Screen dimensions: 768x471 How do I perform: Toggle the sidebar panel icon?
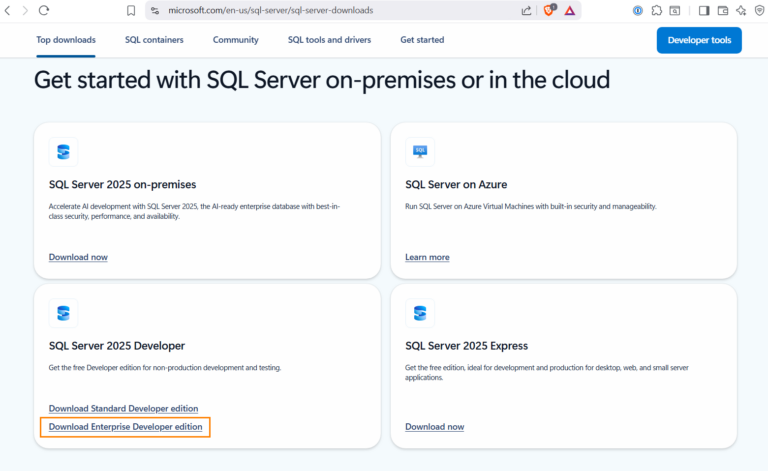pos(704,10)
